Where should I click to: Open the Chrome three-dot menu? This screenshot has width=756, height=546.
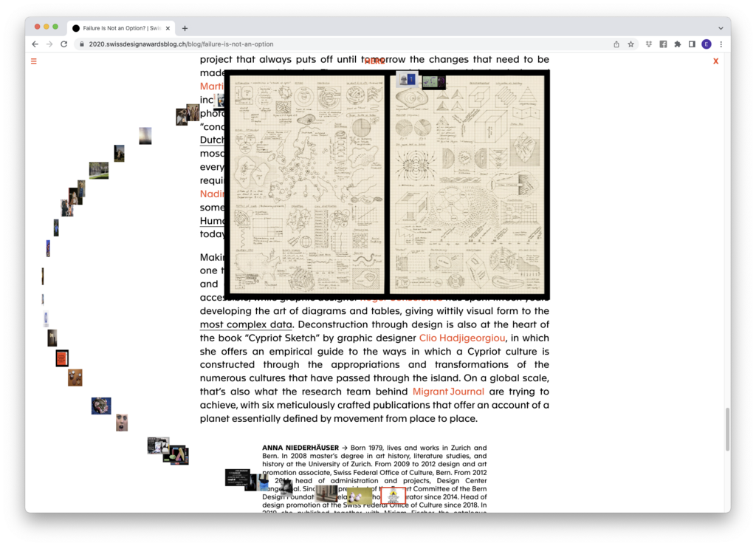[x=721, y=44]
